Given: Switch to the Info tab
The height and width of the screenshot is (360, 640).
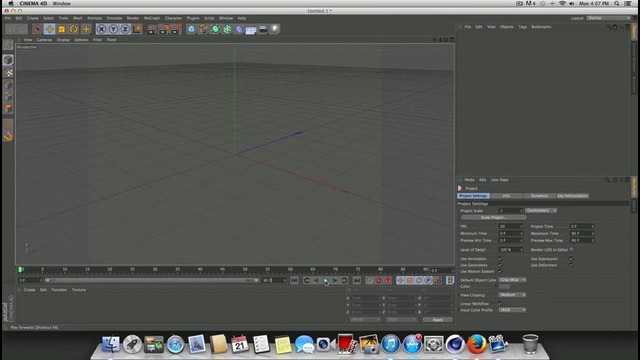Looking at the screenshot, I should [506, 196].
